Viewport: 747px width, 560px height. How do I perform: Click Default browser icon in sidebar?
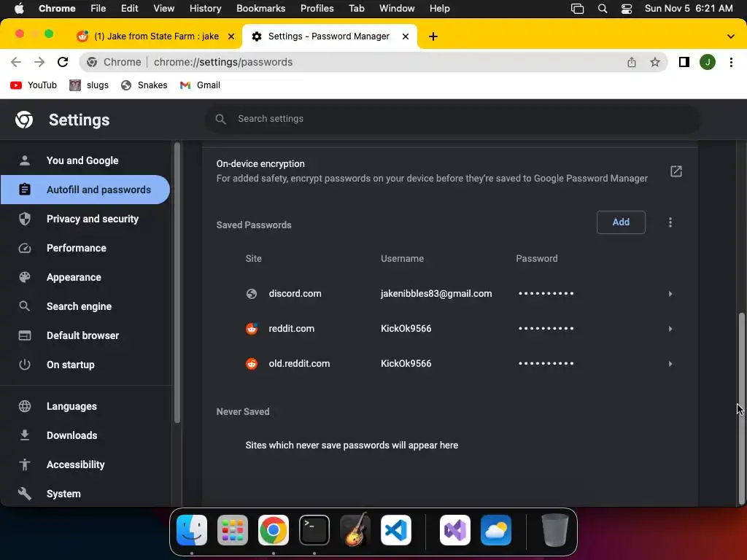click(x=25, y=335)
